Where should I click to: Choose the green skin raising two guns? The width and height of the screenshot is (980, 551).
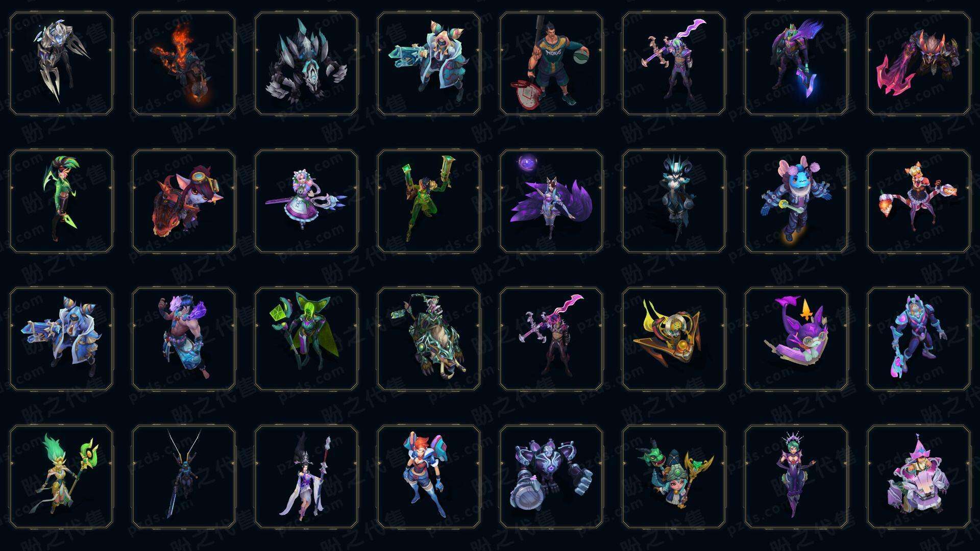coord(429,201)
